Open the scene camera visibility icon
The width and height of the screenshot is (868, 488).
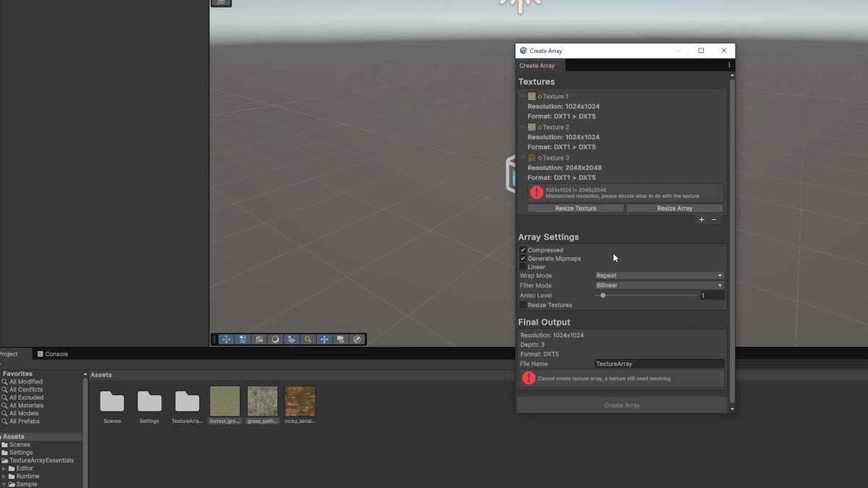coord(341,339)
